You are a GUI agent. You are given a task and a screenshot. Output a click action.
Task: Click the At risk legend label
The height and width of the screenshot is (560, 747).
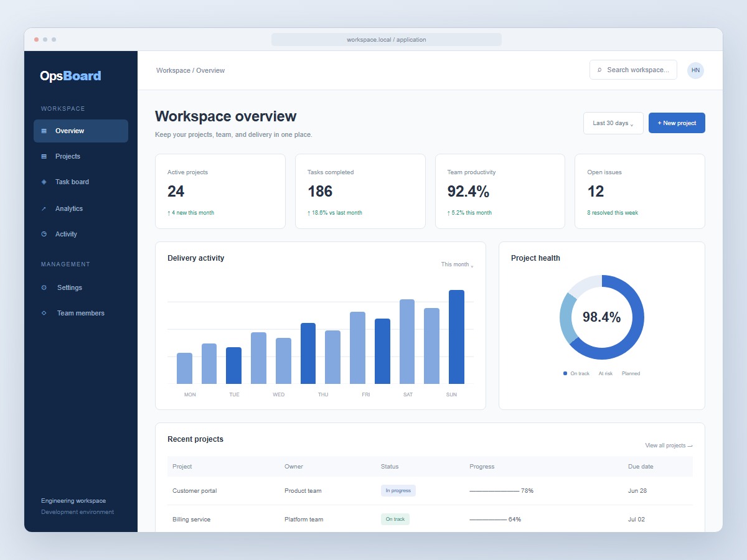[x=605, y=374]
